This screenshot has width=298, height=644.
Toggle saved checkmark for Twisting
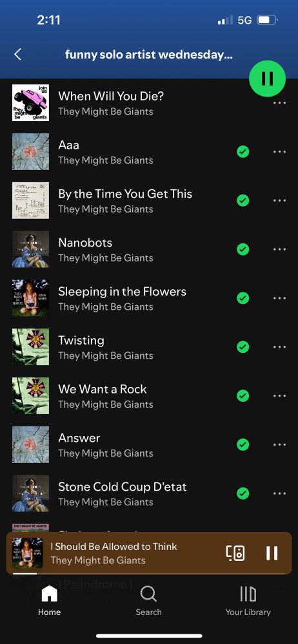pyautogui.click(x=243, y=347)
